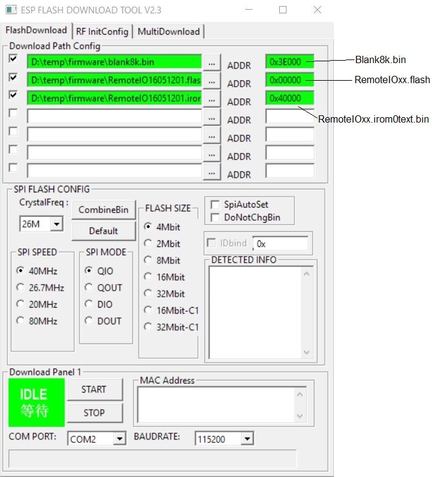Viewport: 448px width, 477px height.
Task: Open the MultiDownload tab
Action: tap(168, 32)
